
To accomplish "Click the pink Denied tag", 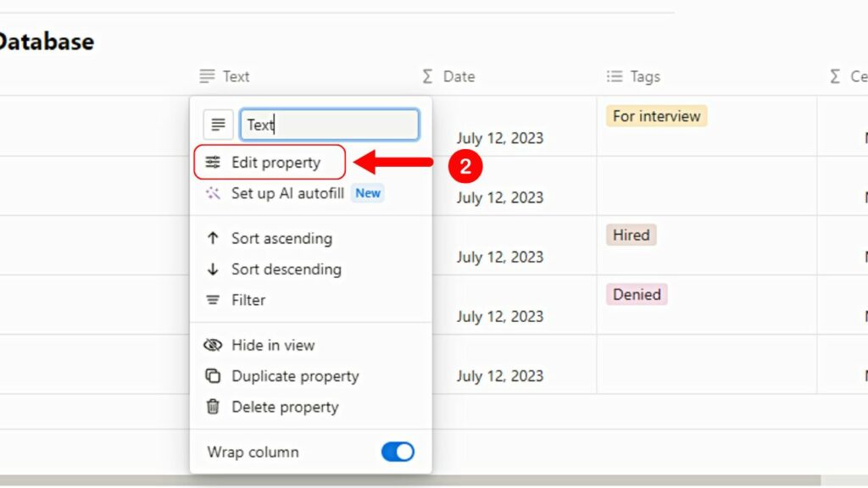I will click(637, 294).
